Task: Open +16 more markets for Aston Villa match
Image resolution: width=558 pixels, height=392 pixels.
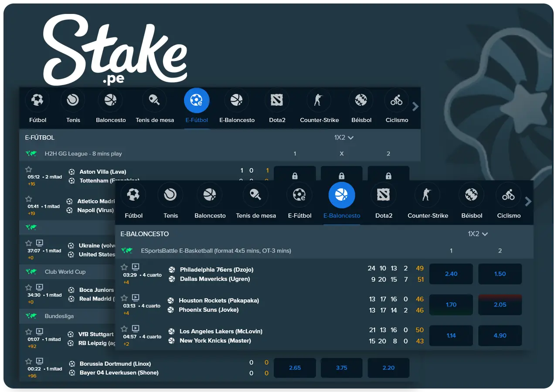Action: coord(31,184)
